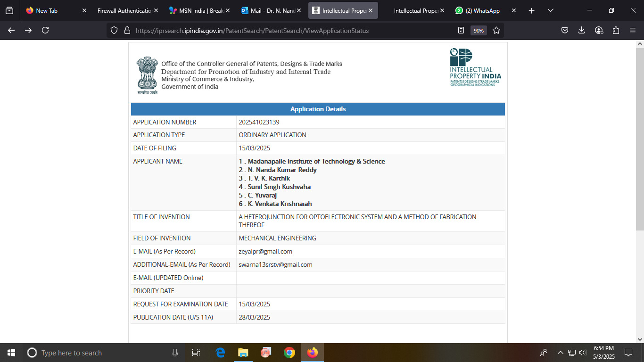644x362 pixels.
Task: Open the Extensions puzzle icon
Action: tap(616, 30)
